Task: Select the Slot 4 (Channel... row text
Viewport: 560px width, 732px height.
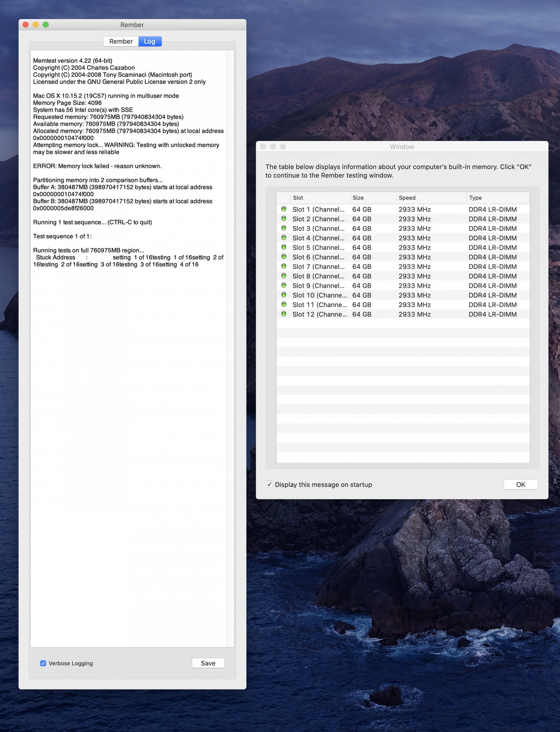Action: [x=318, y=238]
